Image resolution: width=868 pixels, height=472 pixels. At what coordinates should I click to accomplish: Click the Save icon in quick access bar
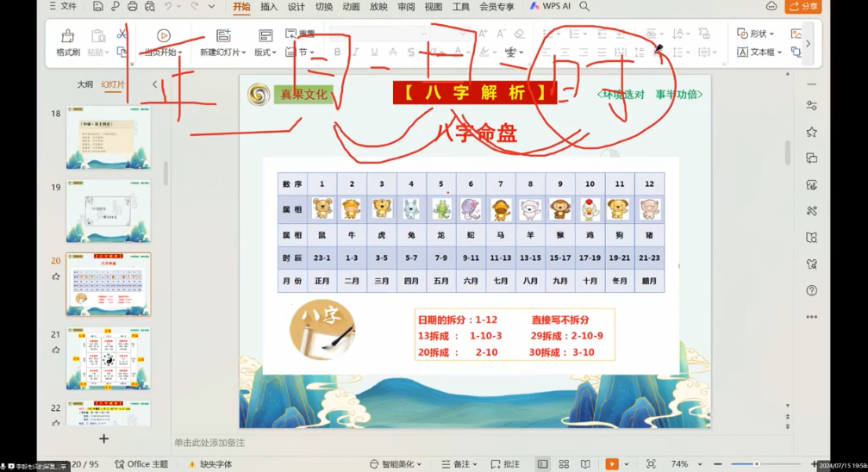coord(98,7)
